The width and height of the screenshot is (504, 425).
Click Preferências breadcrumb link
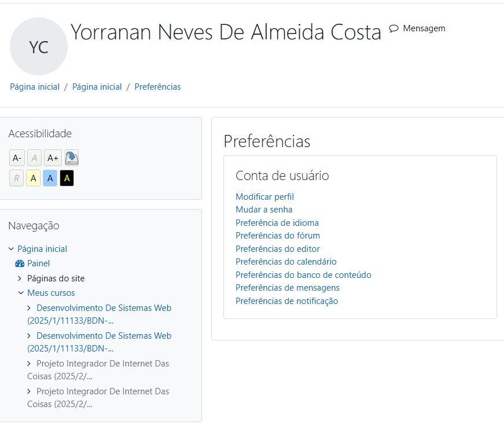157,87
